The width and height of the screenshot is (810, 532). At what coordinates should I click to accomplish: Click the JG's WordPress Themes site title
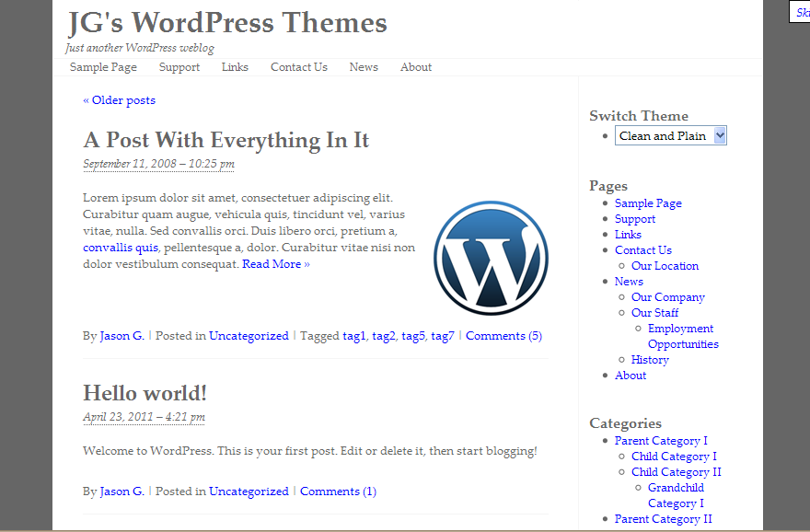point(227,23)
